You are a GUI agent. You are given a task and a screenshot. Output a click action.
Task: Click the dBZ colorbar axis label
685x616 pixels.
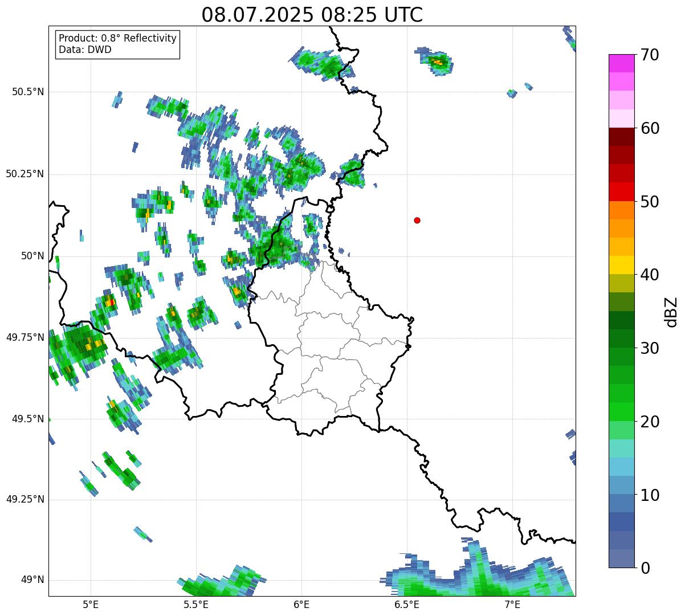(x=671, y=311)
